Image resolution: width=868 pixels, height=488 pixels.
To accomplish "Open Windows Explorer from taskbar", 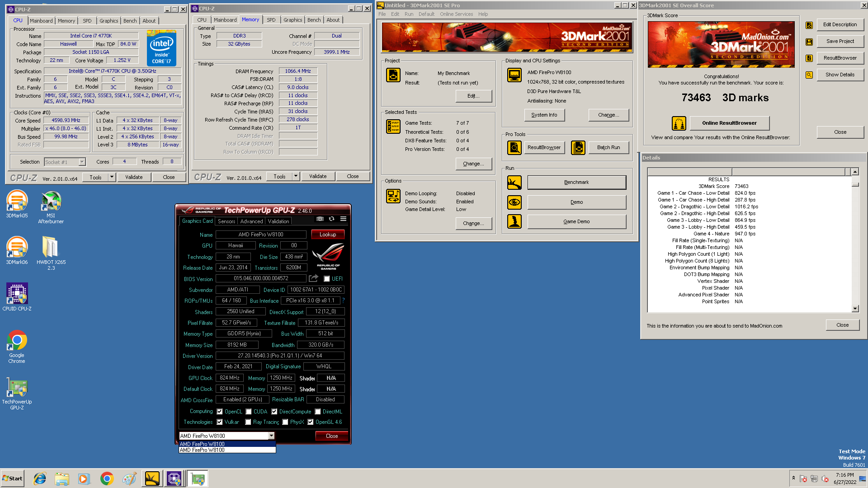I will click(x=62, y=479).
